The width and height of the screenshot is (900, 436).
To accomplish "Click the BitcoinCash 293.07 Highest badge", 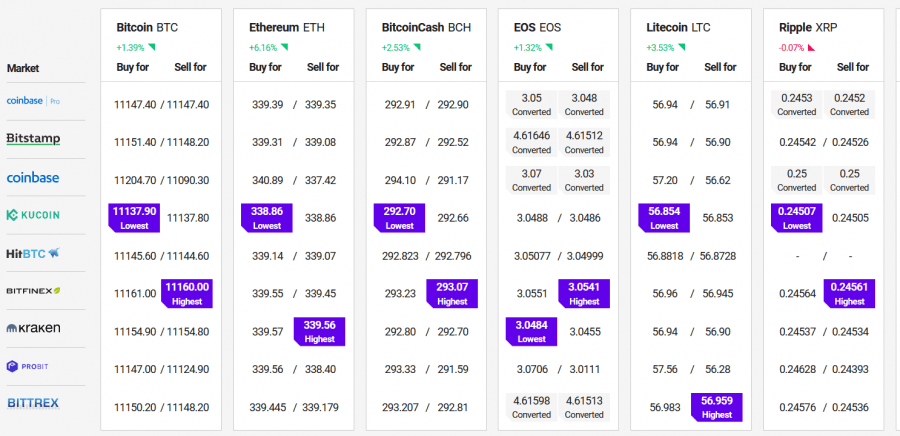I will pos(452,294).
